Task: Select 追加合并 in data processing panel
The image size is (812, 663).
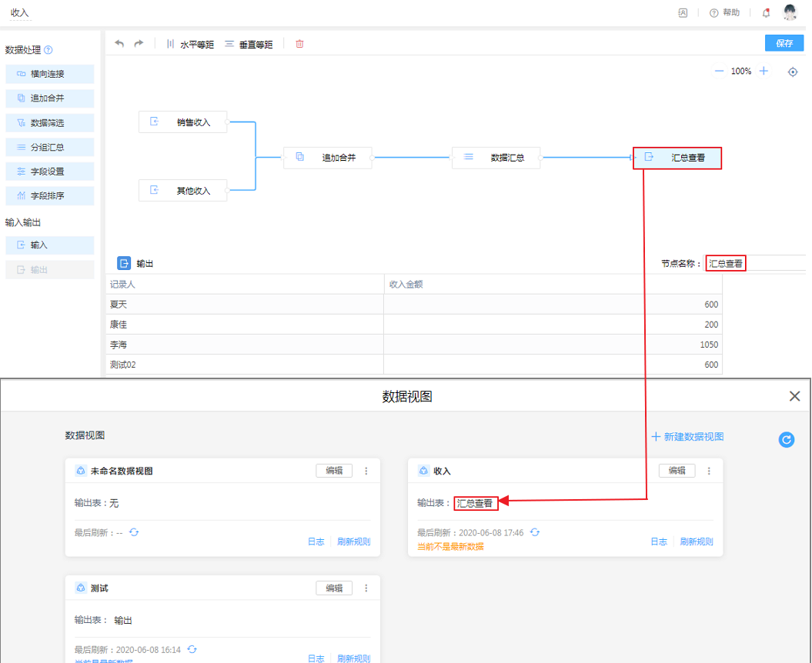Action: 49,98
